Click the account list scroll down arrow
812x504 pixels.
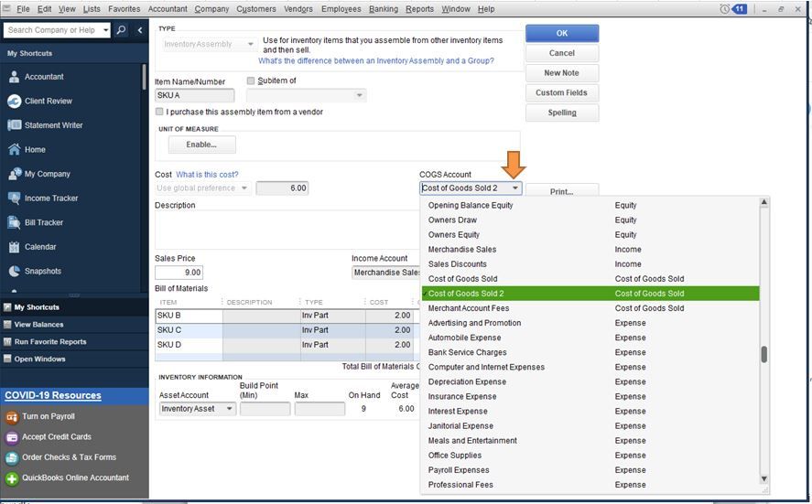coord(763,479)
